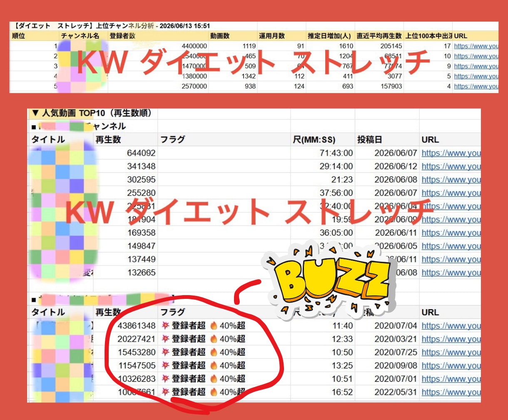This screenshot has width=508, height=420.
Task: Select the duration cell 21:23
Action: [342, 180]
